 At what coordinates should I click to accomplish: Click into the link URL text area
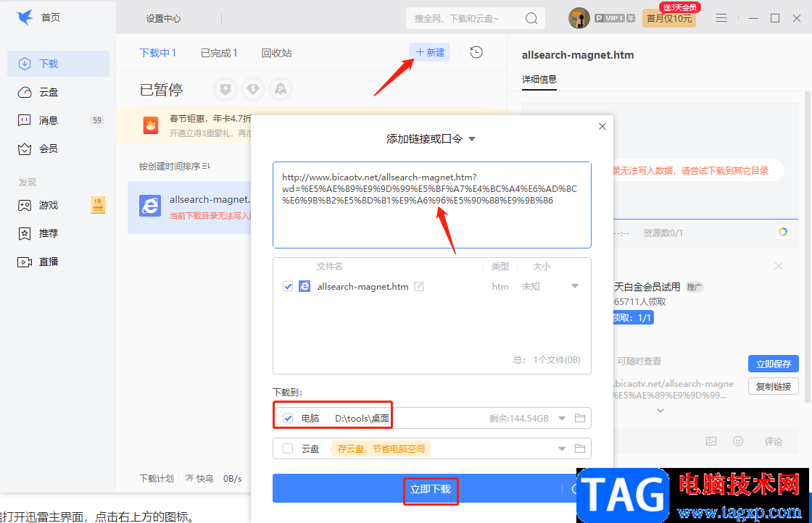coord(432,205)
